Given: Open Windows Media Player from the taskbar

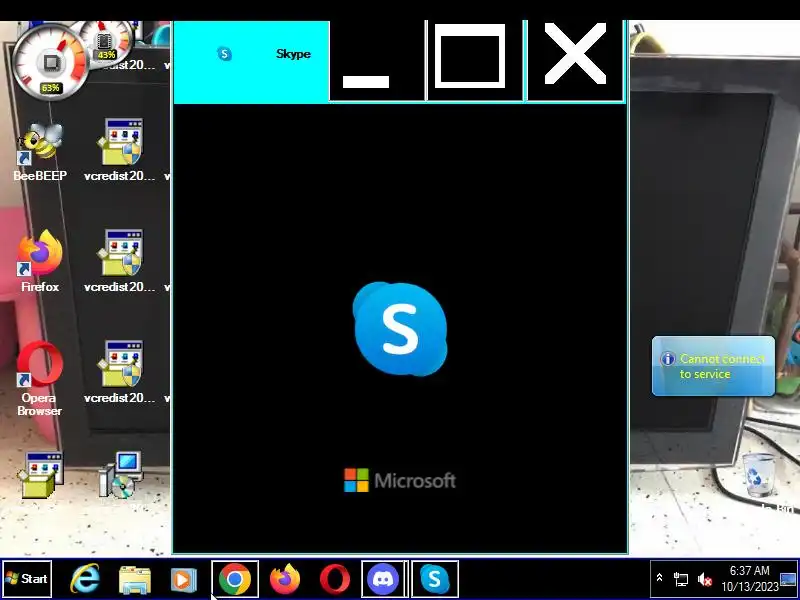Looking at the screenshot, I should 183,579.
